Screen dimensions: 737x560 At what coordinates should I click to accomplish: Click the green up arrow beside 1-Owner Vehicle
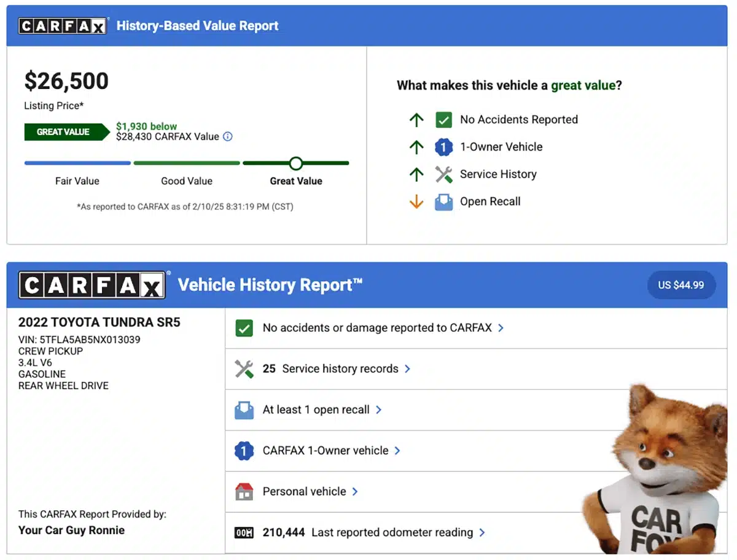coord(416,147)
